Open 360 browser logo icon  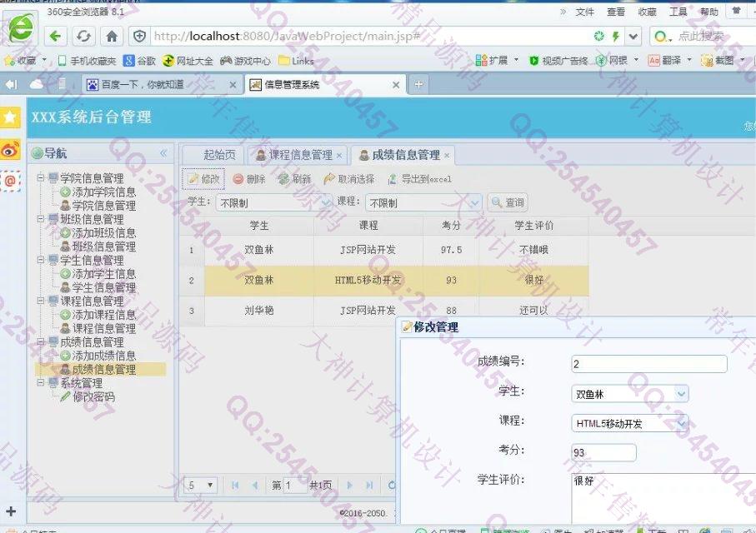click(21, 28)
